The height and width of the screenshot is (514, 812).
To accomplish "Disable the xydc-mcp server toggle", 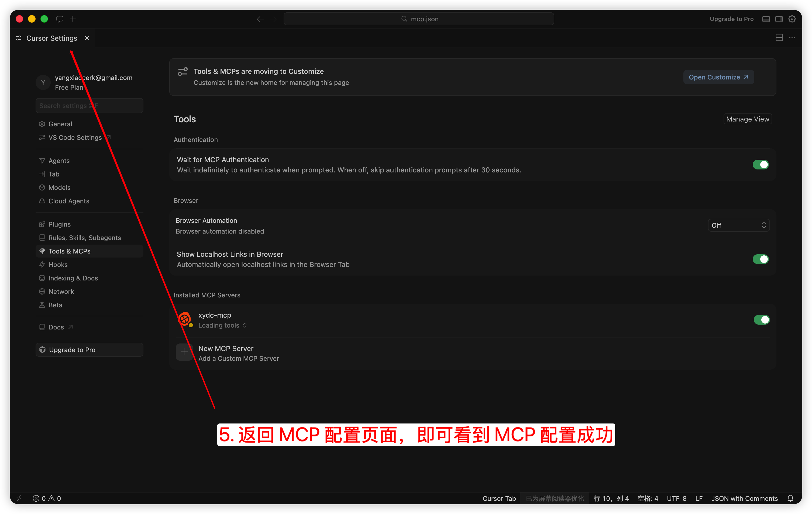I will (761, 320).
